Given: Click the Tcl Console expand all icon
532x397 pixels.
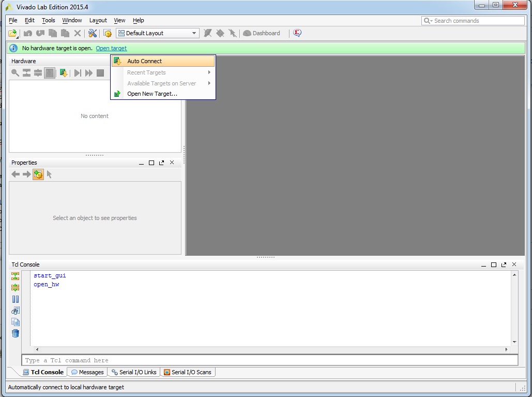Looking at the screenshot, I should [16, 288].
